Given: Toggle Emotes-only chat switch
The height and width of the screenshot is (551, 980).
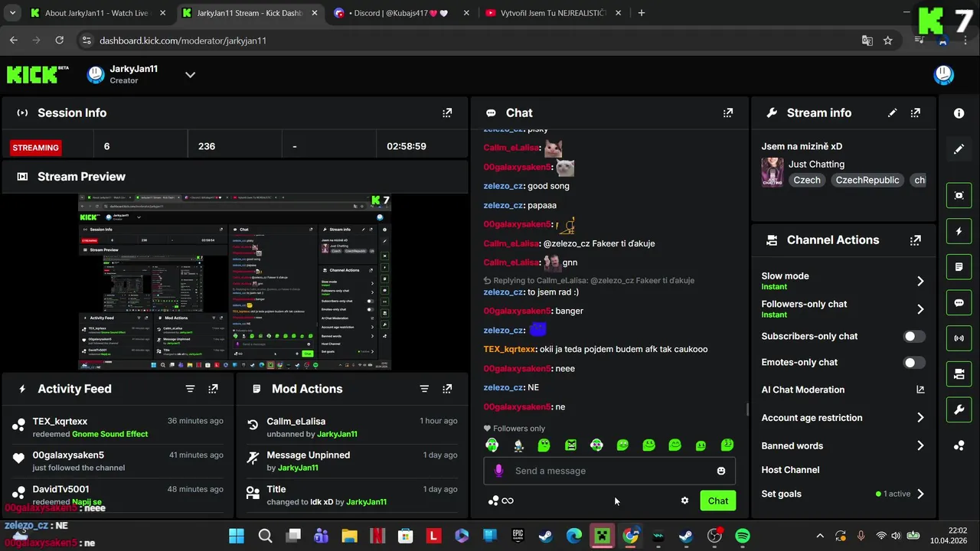Looking at the screenshot, I should point(914,362).
